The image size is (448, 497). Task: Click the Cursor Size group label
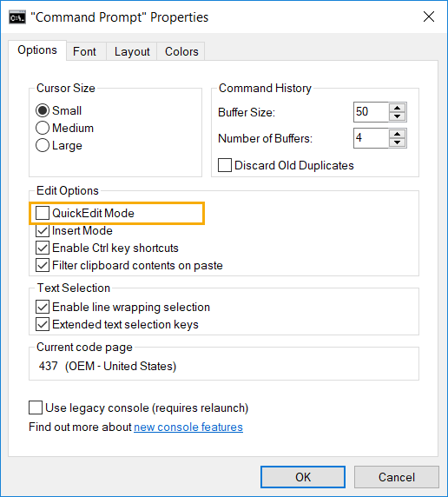(x=66, y=88)
